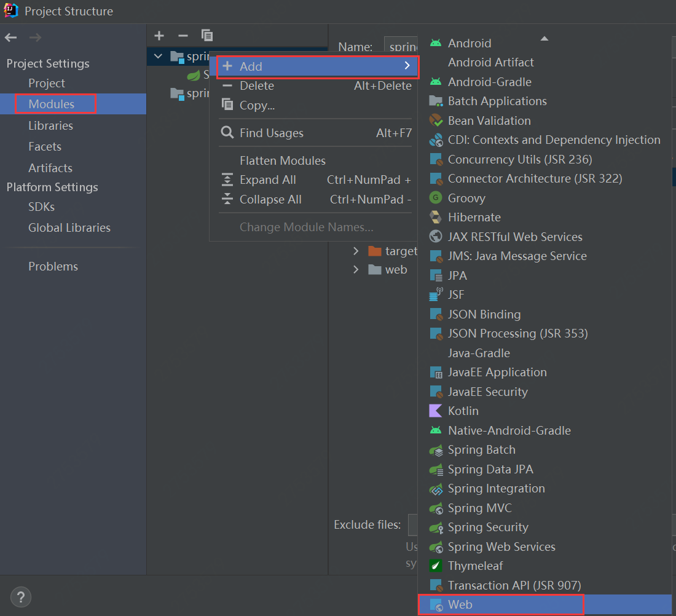This screenshot has width=676, height=616.
Task: Click the Thymeleaf leaf icon
Action: coord(436,566)
